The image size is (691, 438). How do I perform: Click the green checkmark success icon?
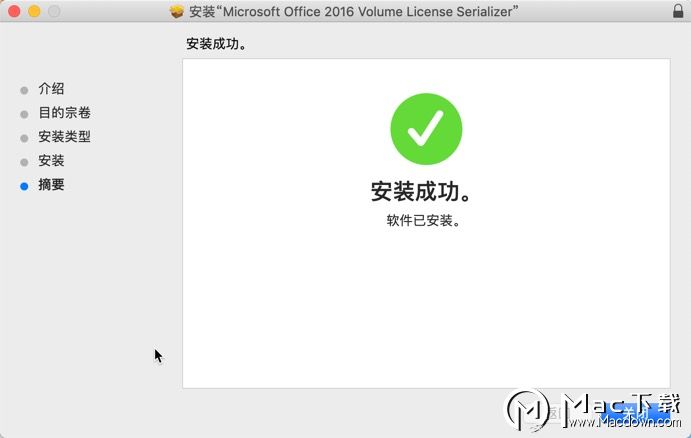[426, 129]
